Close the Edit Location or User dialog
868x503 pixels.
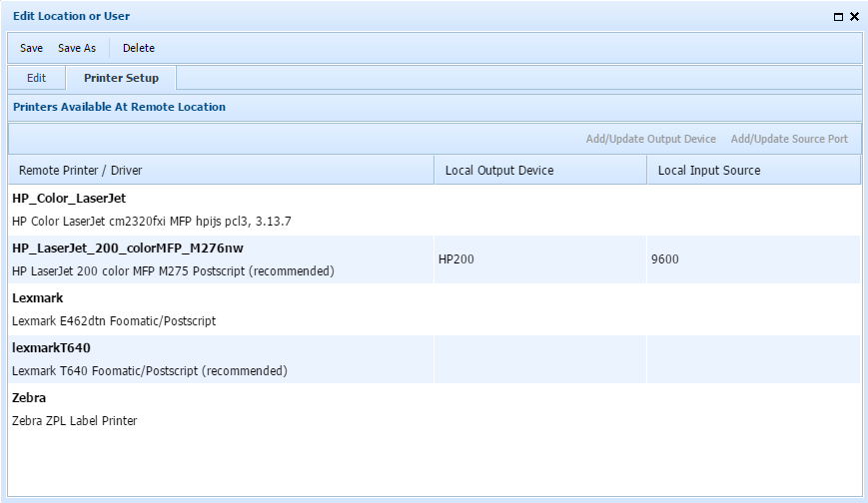854,17
